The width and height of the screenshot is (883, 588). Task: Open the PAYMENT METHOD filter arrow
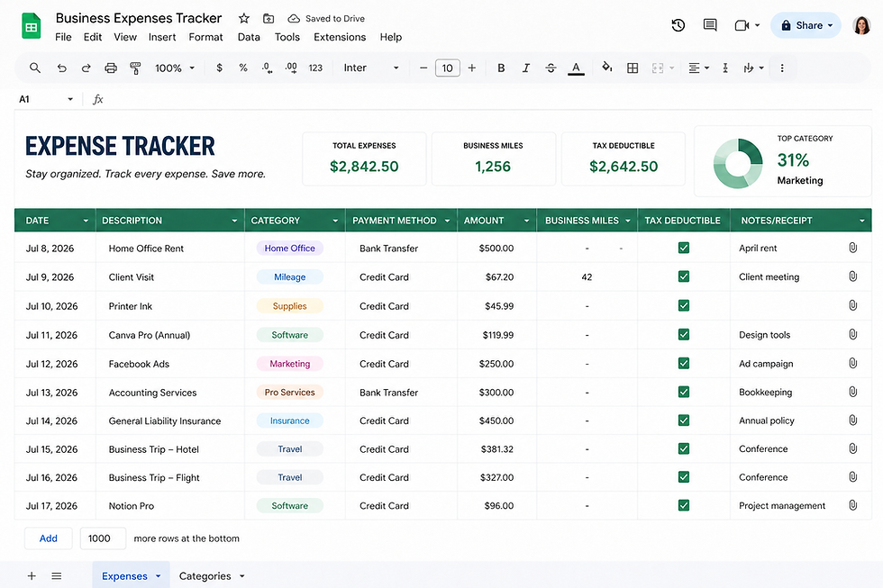447,221
